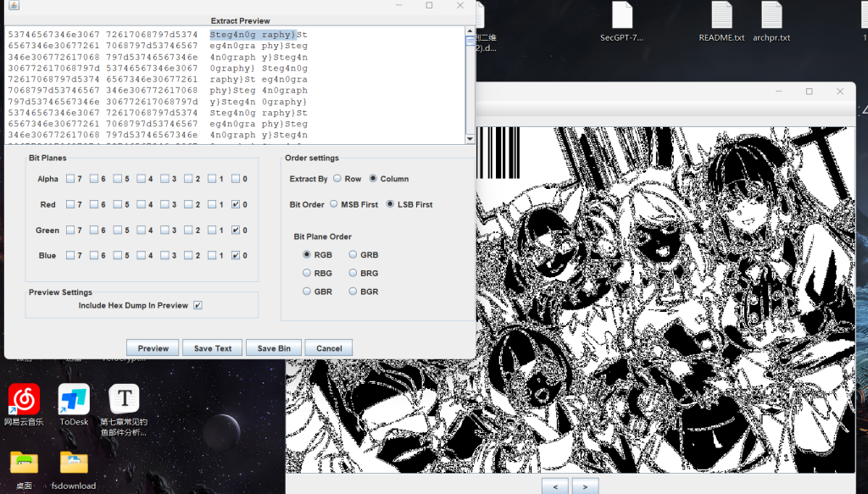The height and width of the screenshot is (494, 868).
Task: Click the Java icon in Extract Preview title bar
Action: click(x=14, y=6)
